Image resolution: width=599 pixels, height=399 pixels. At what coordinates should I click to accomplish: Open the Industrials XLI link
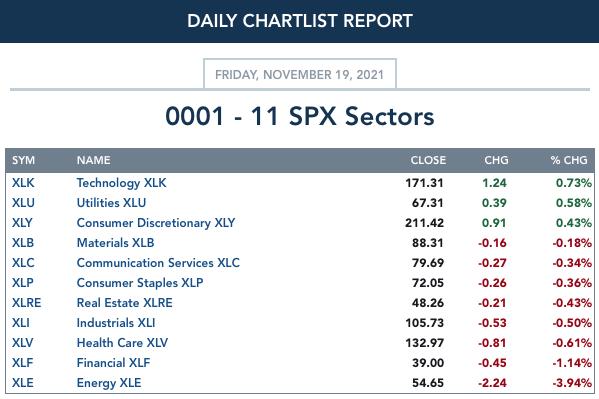tap(116, 323)
